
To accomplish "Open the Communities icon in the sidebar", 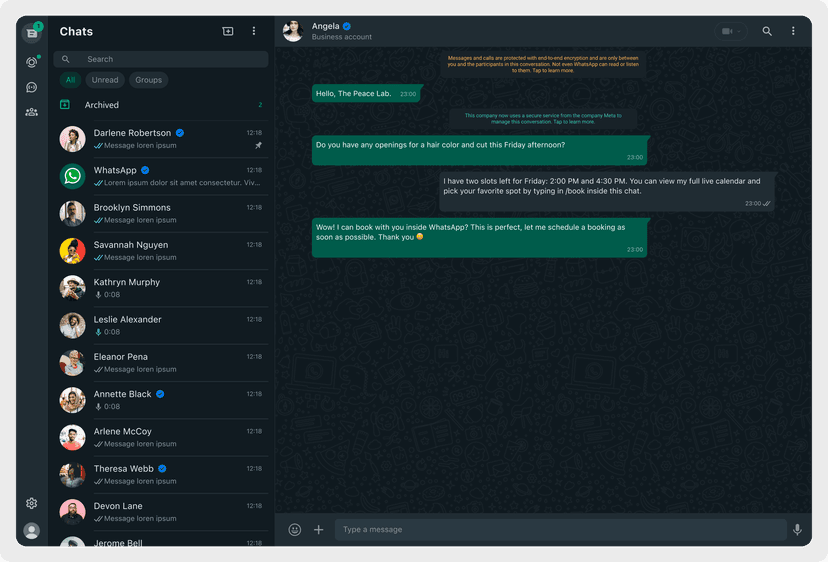I will point(32,112).
